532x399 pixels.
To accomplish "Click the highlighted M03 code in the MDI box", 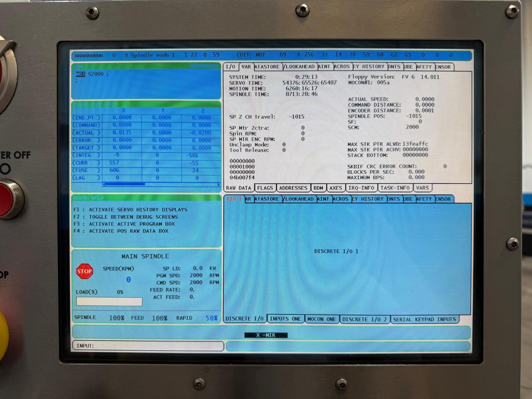I will [x=80, y=74].
